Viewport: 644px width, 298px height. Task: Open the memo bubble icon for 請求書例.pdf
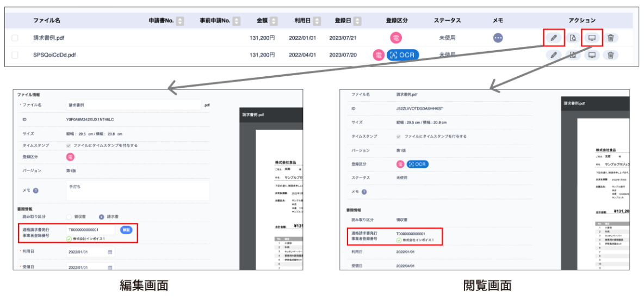[498, 38]
